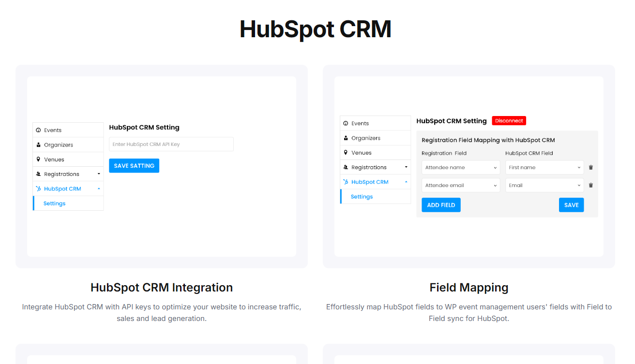Image resolution: width=635 pixels, height=364 pixels.
Task: Click Registrations icon in Field Mapping screenshot
Action: click(x=346, y=167)
